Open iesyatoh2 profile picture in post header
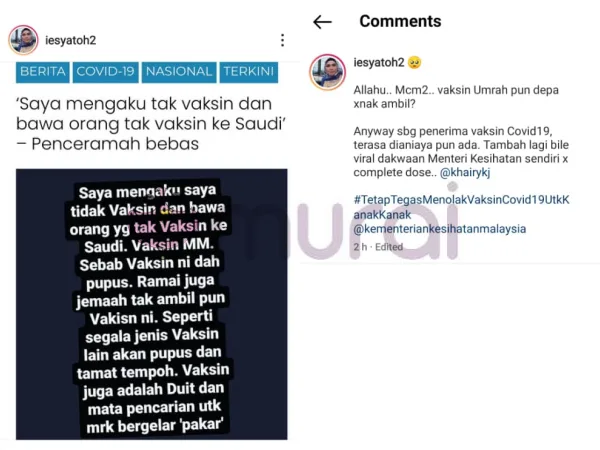 point(23,40)
